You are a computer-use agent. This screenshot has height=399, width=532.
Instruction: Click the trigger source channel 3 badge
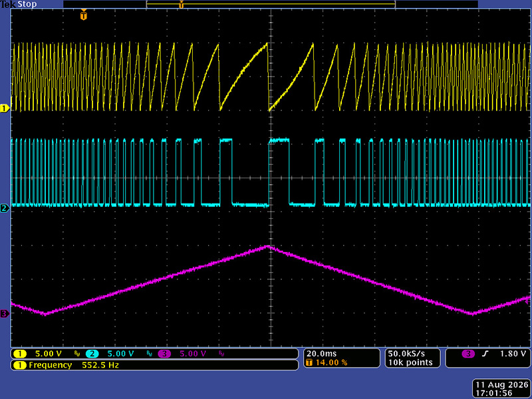469,354
